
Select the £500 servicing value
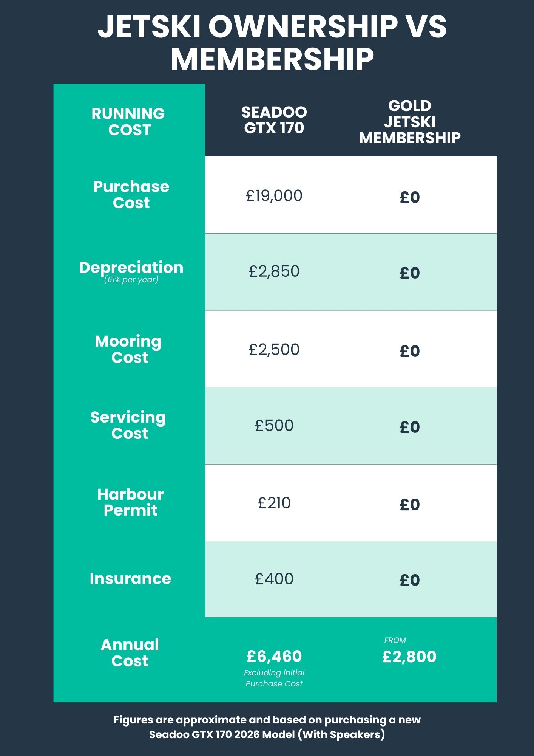(274, 426)
